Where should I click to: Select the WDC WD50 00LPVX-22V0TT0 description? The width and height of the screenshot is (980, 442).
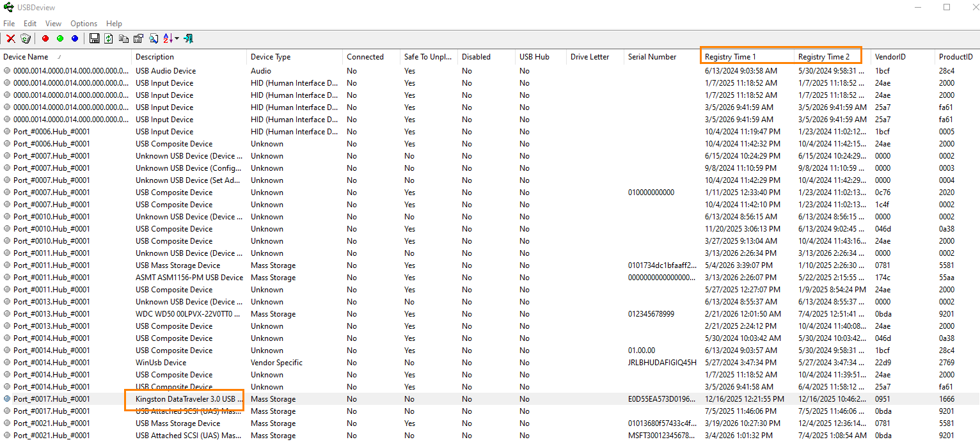tap(188, 314)
